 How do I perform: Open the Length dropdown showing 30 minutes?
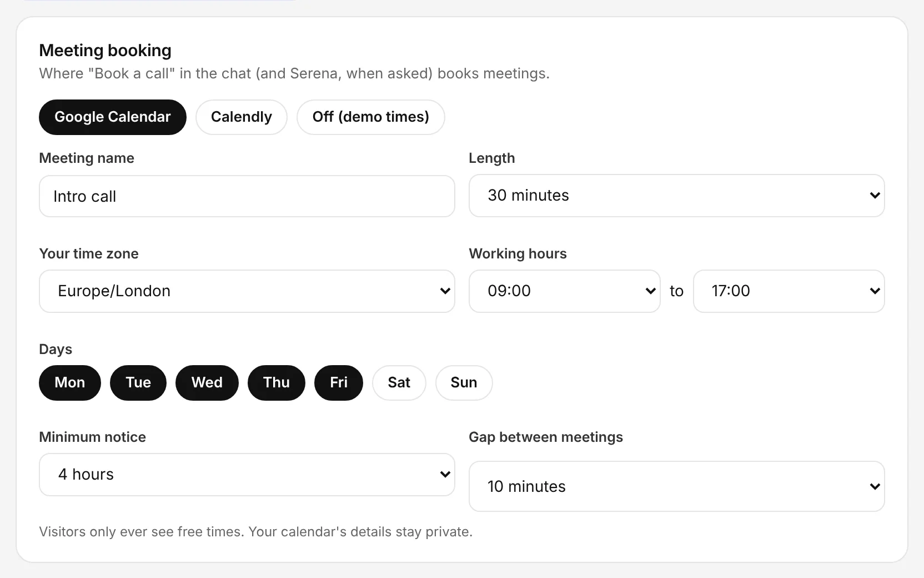point(677,196)
